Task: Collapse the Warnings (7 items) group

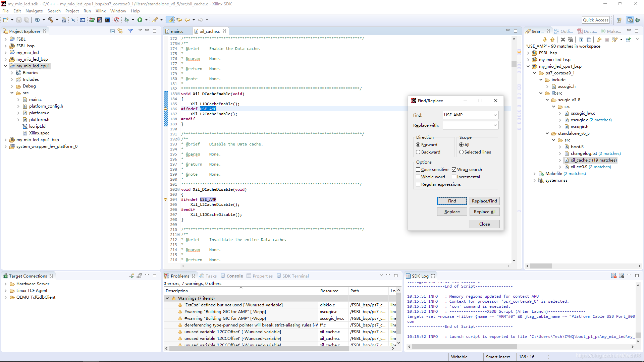Action: (x=167, y=298)
